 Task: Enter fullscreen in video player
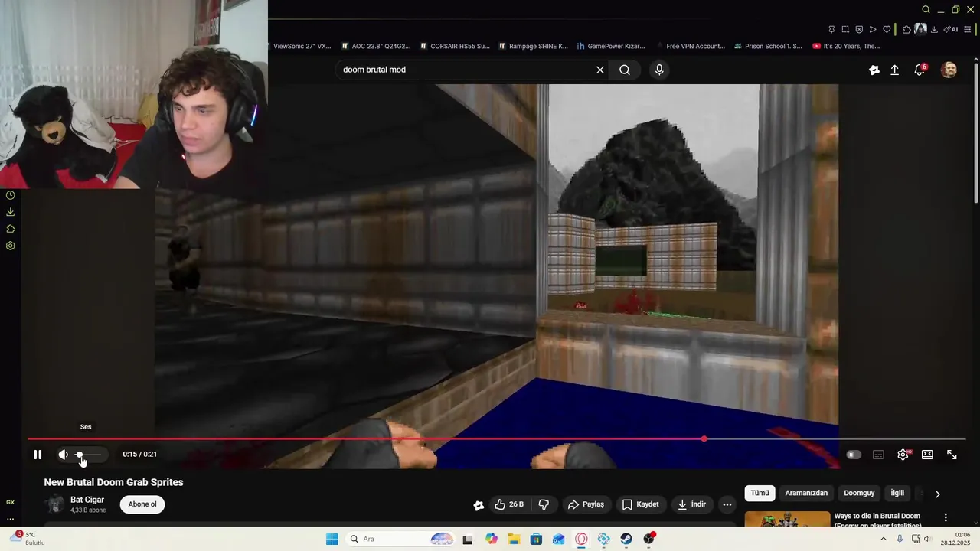pos(952,455)
